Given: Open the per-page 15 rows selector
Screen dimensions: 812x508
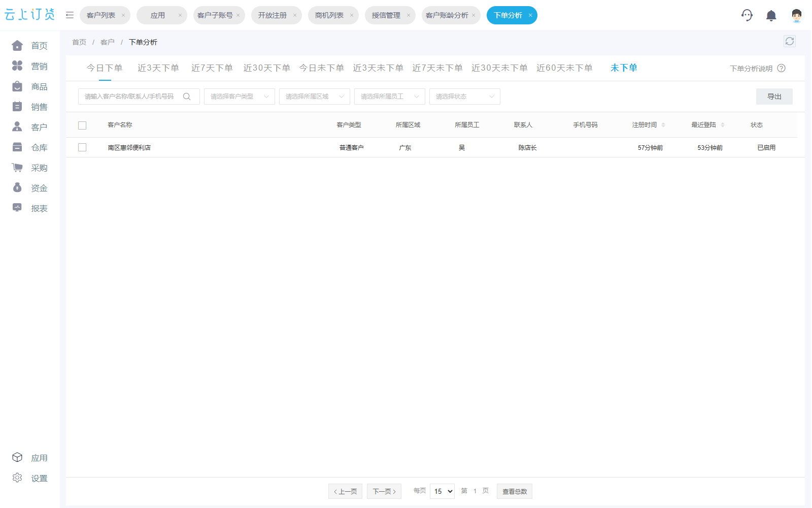Looking at the screenshot, I should click(x=442, y=491).
